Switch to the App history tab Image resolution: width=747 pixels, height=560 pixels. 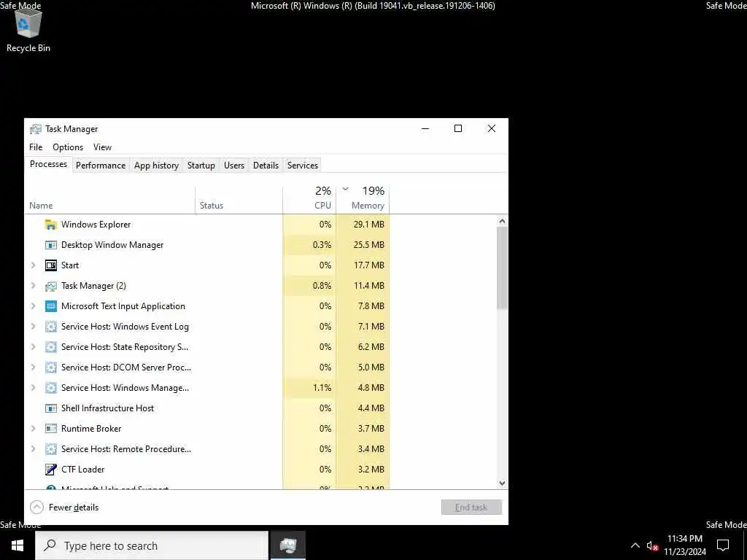tap(156, 166)
